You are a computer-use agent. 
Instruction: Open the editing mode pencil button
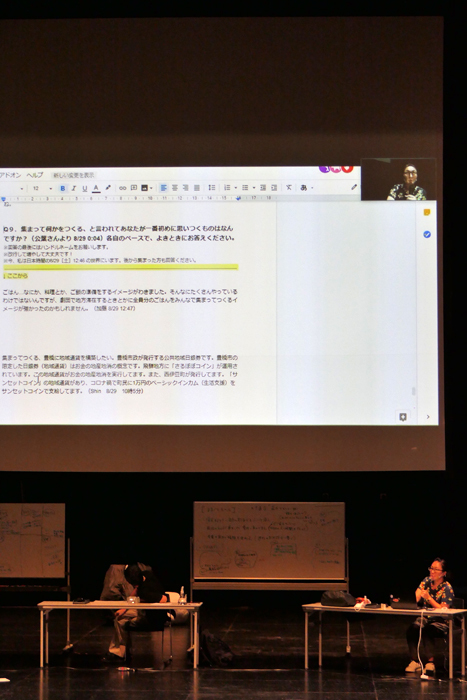[x=354, y=188]
